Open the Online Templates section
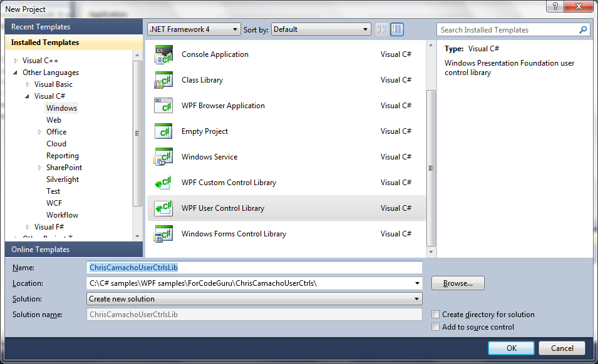The image size is (598, 364). pos(74,250)
